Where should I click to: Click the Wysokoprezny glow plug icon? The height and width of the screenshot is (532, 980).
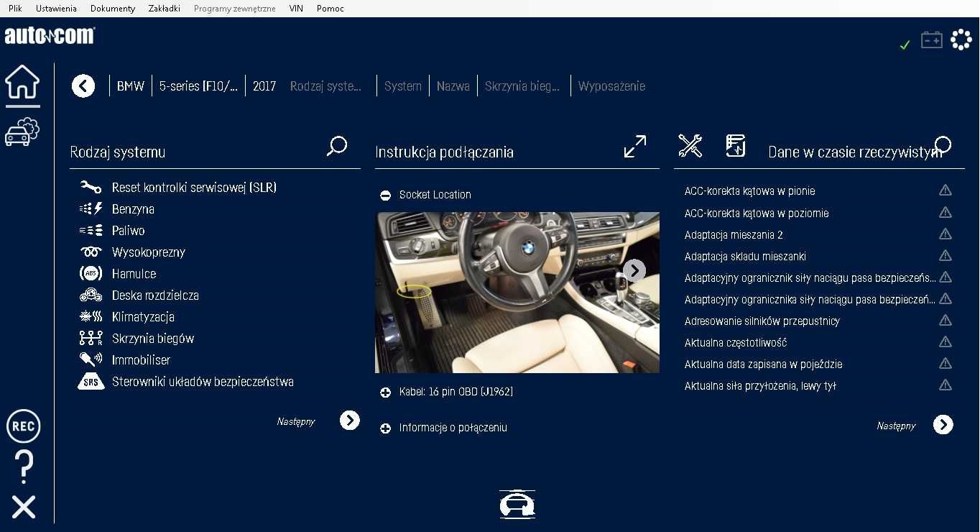91,252
